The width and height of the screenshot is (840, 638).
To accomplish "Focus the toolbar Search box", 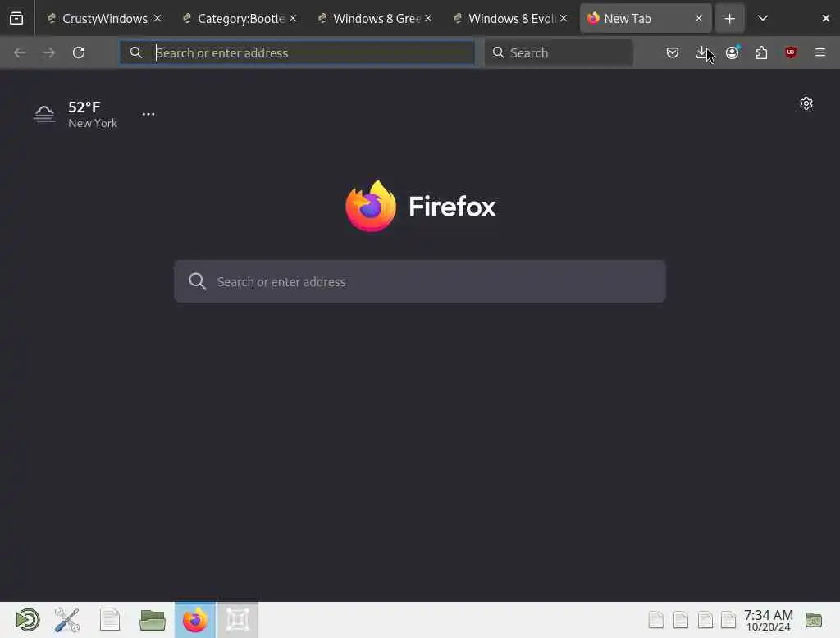I will (559, 52).
